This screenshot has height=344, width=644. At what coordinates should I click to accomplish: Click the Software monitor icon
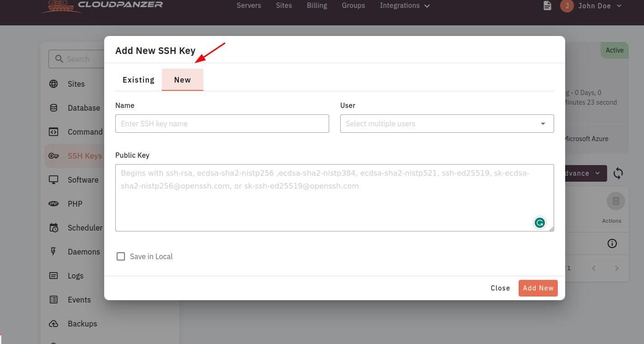pyautogui.click(x=53, y=180)
